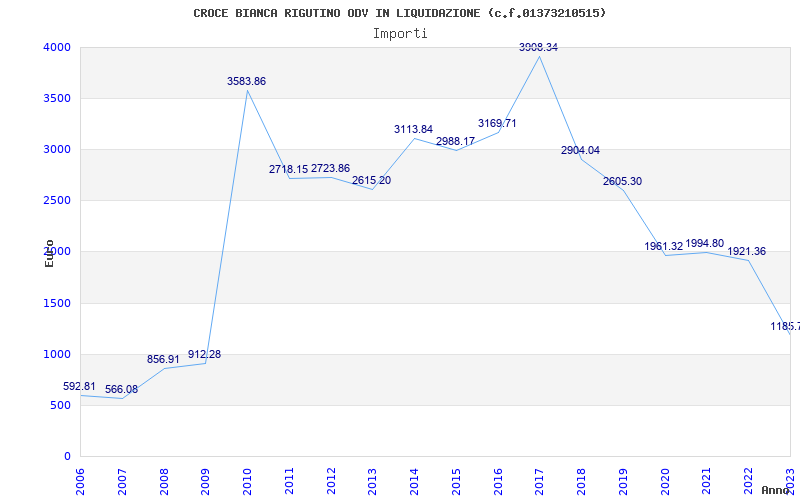Select the 2022 x-axis year label
Image resolution: width=800 pixels, height=500 pixels.
(748, 482)
